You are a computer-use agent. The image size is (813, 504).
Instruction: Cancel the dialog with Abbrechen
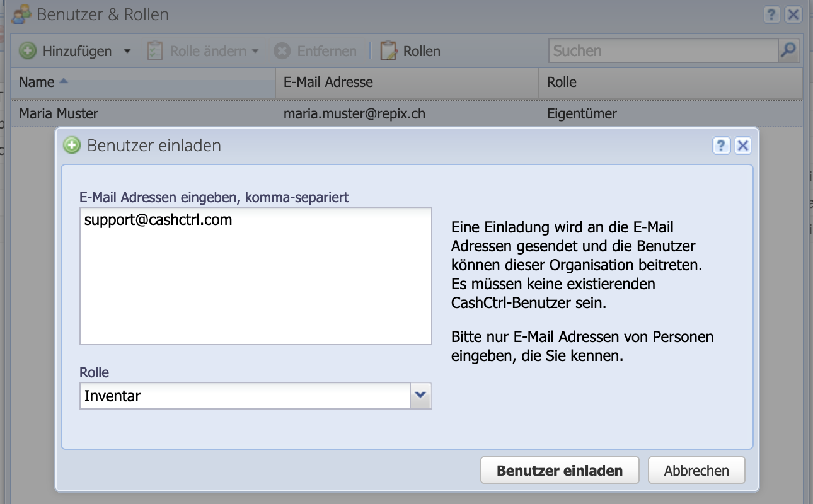coord(696,469)
